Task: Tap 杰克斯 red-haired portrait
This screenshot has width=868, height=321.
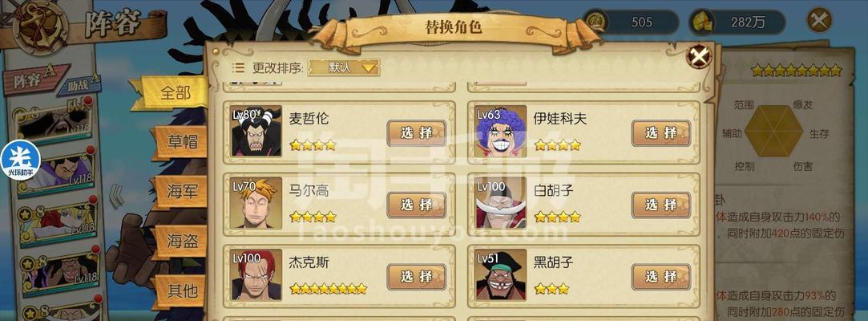Action: (256, 275)
